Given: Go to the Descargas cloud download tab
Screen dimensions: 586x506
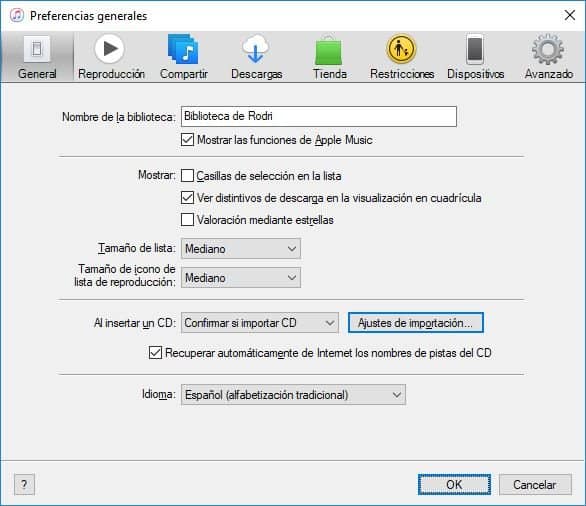Looking at the screenshot, I should tap(256, 57).
